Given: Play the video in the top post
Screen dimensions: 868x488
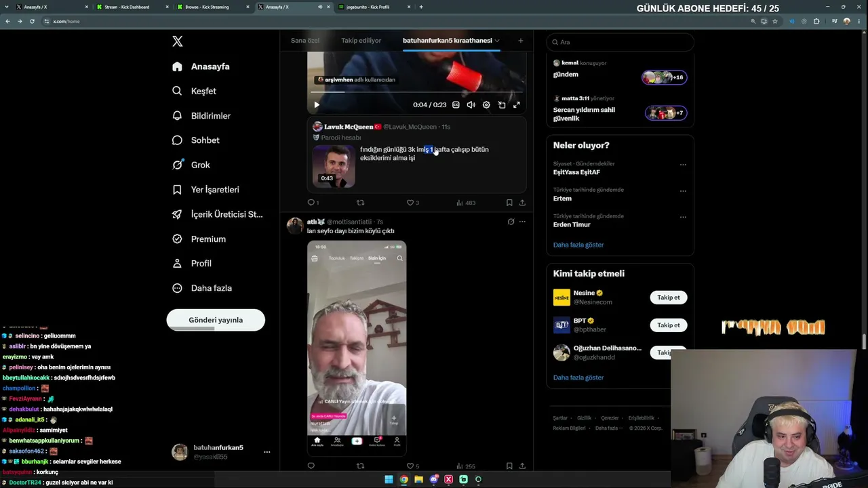Looking at the screenshot, I should tap(317, 105).
